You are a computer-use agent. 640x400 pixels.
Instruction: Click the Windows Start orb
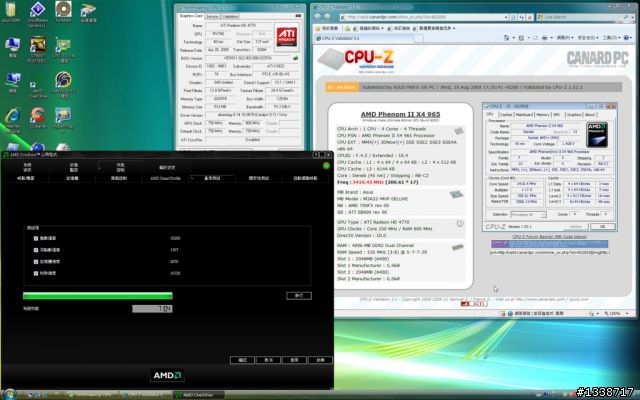[x=8, y=393]
